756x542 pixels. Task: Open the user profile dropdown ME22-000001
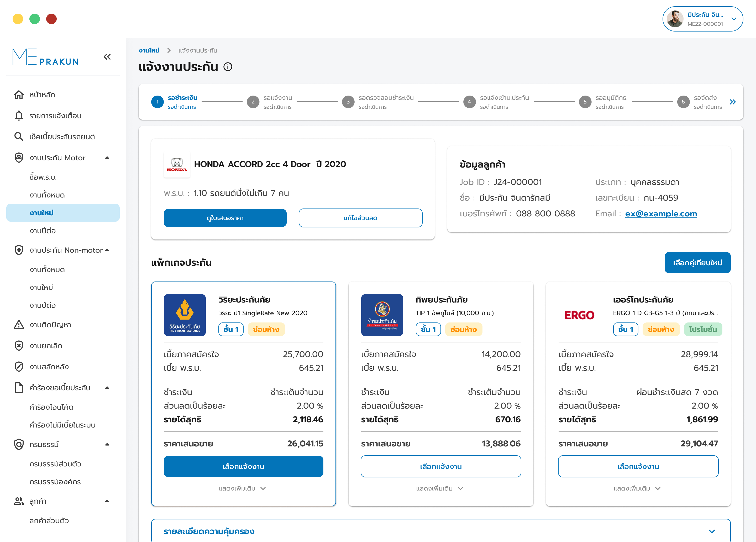[x=734, y=19]
